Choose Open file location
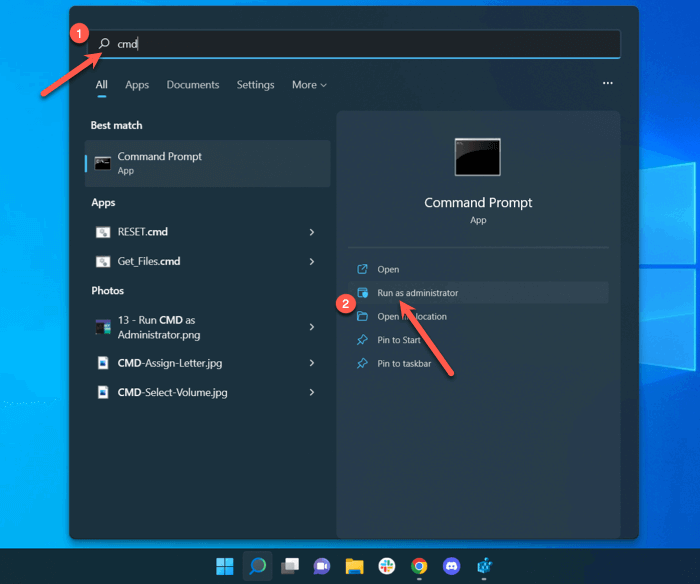 pyautogui.click(x=478, y=317)
